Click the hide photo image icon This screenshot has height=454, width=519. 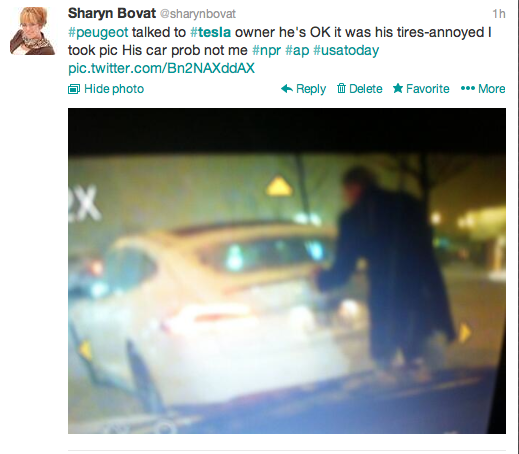tap(74, 89)
